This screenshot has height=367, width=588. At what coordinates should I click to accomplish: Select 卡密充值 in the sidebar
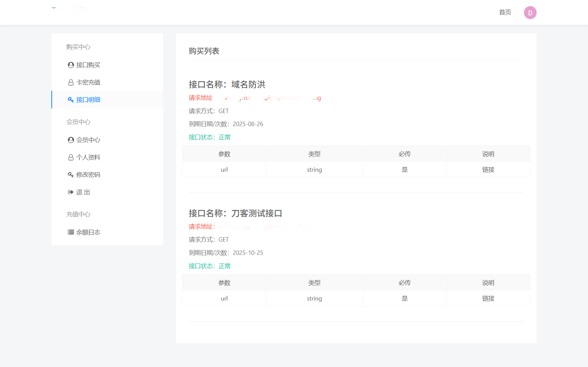(x=88, y=82)
